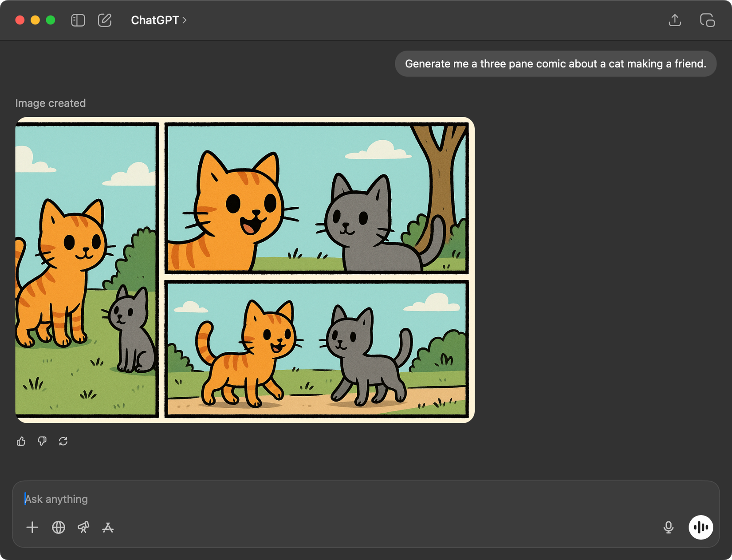Image resolution: width=732 pixels, height=560 pixels.
Task: Launch voice mode with the waveform button
Action: point(701,527)
